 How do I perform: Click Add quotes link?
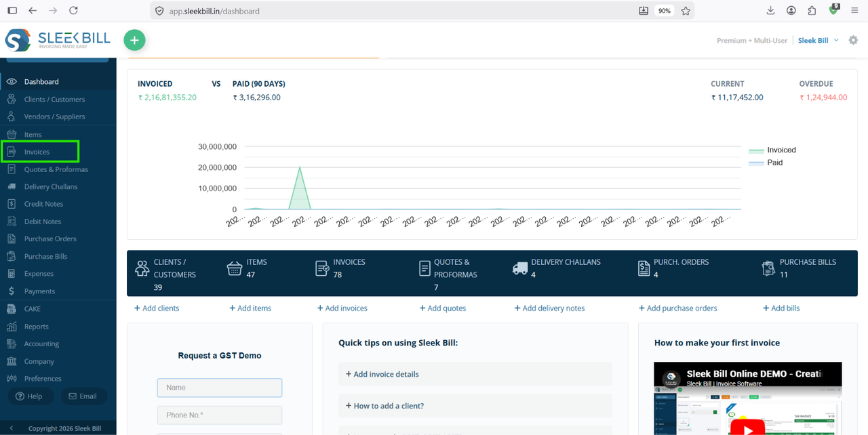click(443, 308)
